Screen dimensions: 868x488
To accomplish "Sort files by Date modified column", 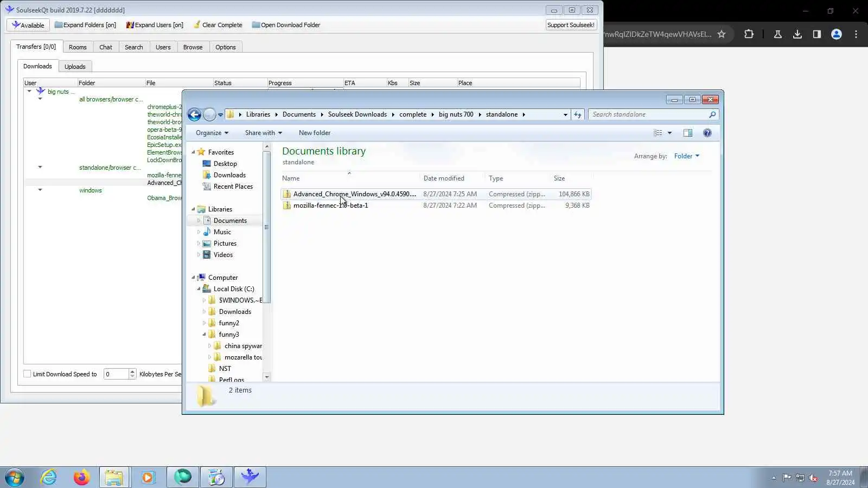I will pos(444,178).
